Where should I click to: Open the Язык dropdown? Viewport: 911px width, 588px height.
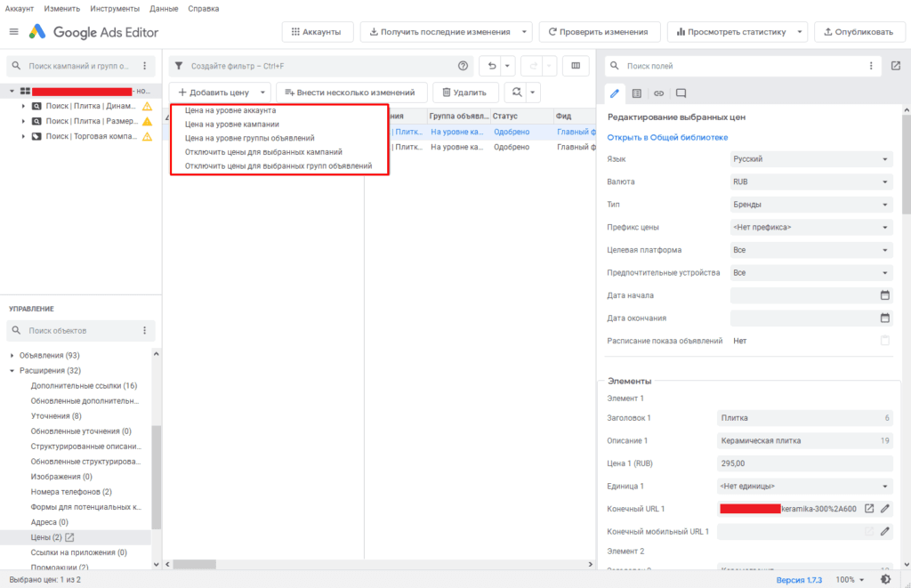tap(811, 158)
